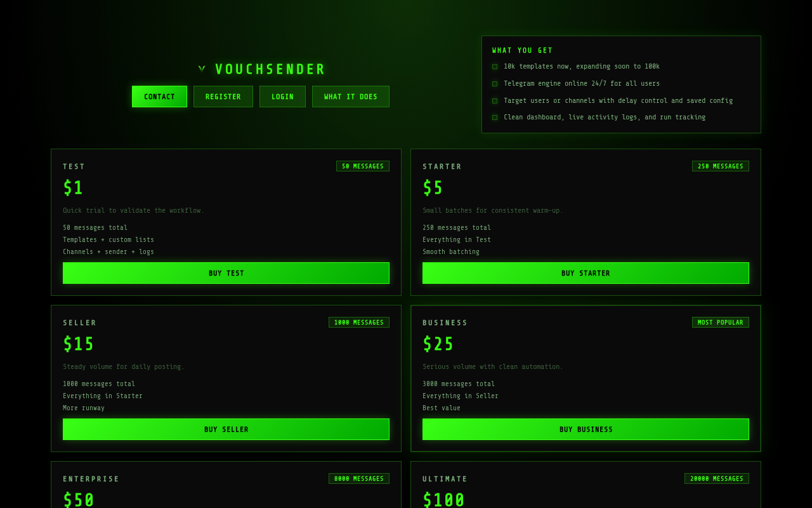Click 'Telegram engine online 24/7 for all users'
Viewport: 812px width, 508px height.
(x=582, y=84)
